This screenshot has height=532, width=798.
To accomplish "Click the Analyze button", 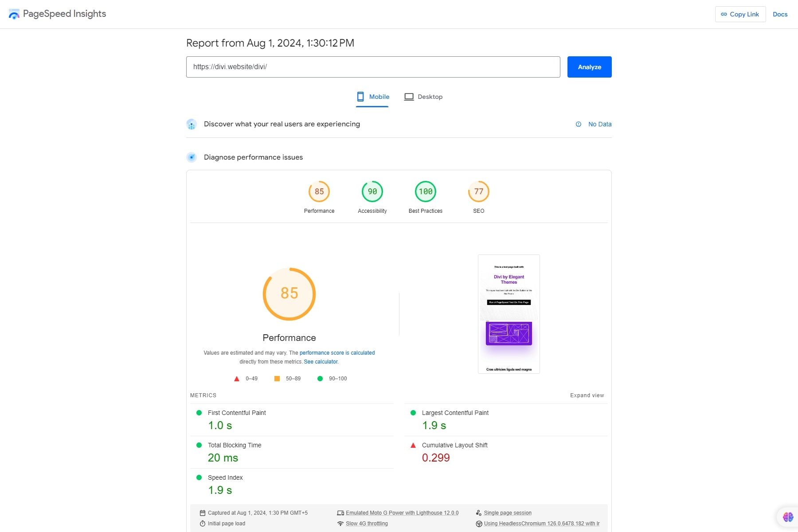I will [x=590, y=67].
